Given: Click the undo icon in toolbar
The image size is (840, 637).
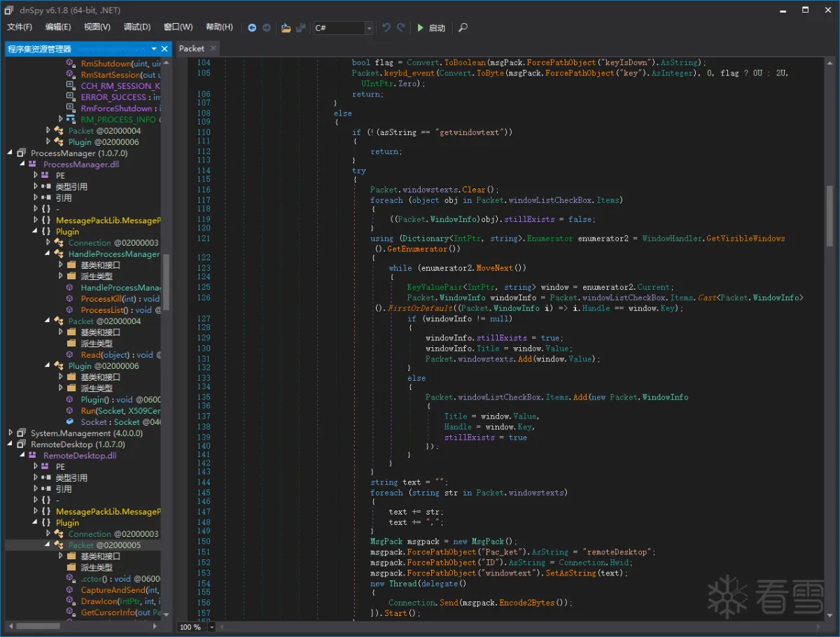Looking at the screenshot, I should [386, 28].
